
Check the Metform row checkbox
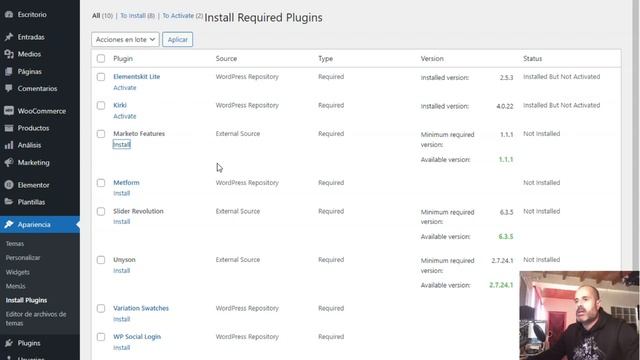(x=101, y=183)
